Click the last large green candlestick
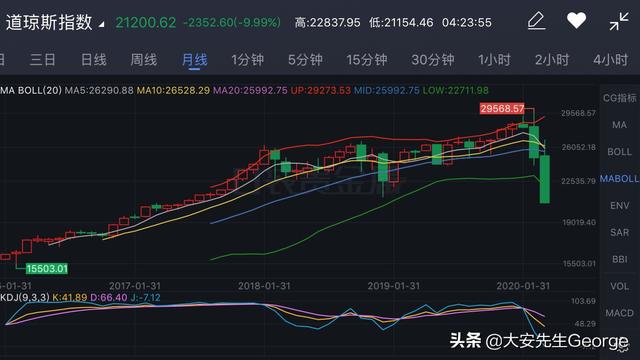 (544, 179)
